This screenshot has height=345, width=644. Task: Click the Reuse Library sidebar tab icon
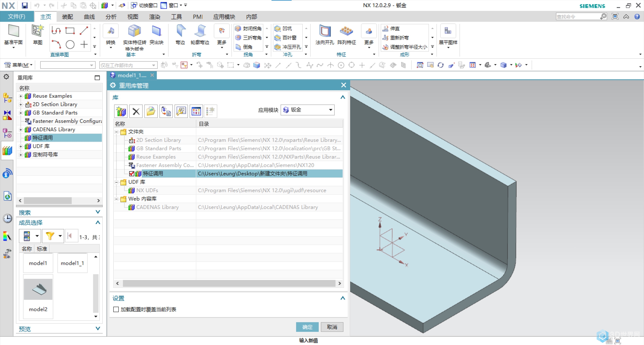(7, 151)
